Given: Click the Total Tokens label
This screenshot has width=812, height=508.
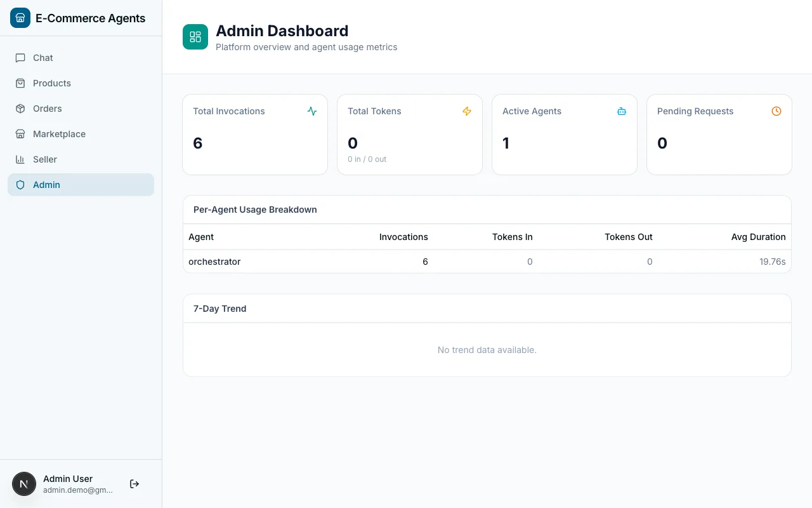Looking at the screenshot, I should 374,111.
